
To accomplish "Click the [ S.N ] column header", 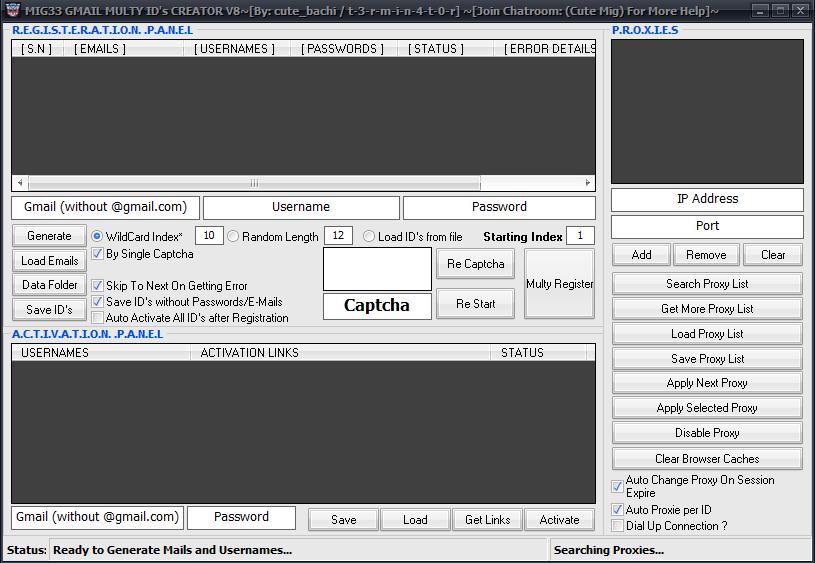I will click(x=37, y=49).
